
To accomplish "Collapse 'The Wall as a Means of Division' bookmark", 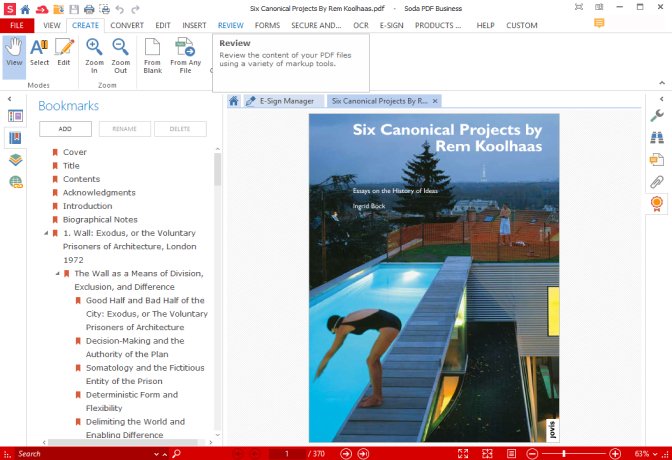I will 57,274.
